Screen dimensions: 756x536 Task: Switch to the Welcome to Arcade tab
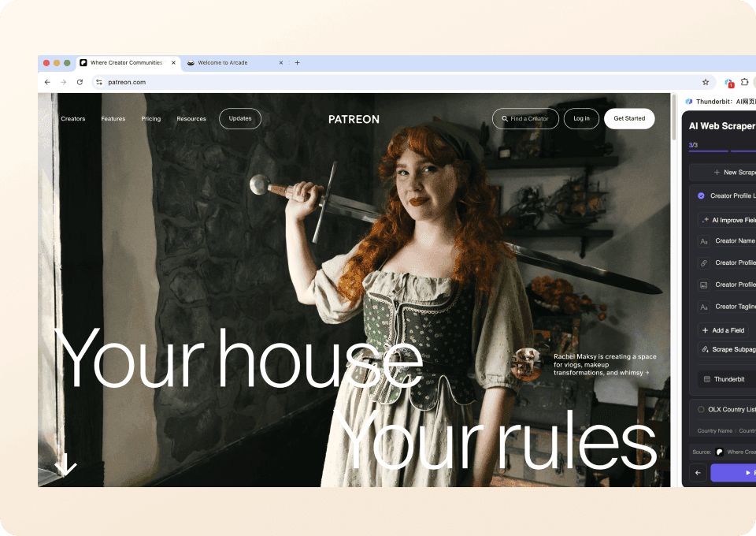[228, 63]
